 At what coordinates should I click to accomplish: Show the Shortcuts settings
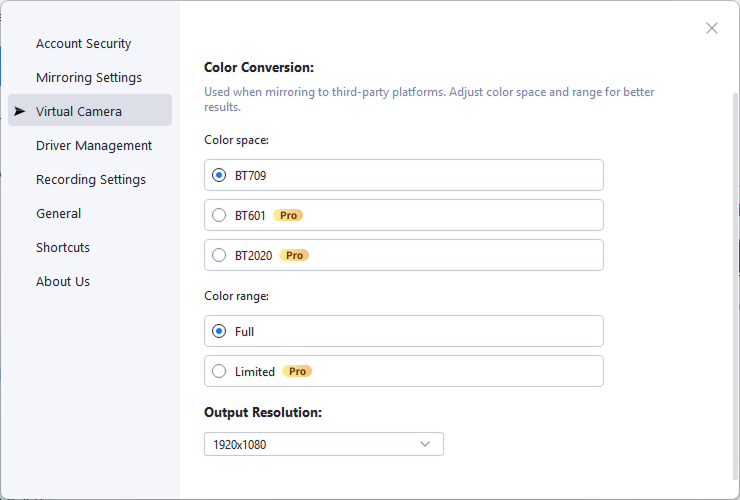pyautogui.click(x=63, y=248)
